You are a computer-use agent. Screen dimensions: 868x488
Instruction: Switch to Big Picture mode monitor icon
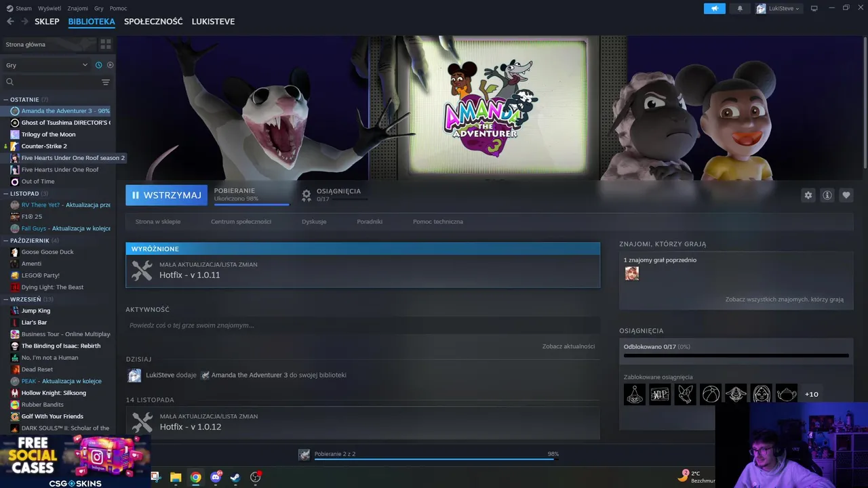coord(814,8)
